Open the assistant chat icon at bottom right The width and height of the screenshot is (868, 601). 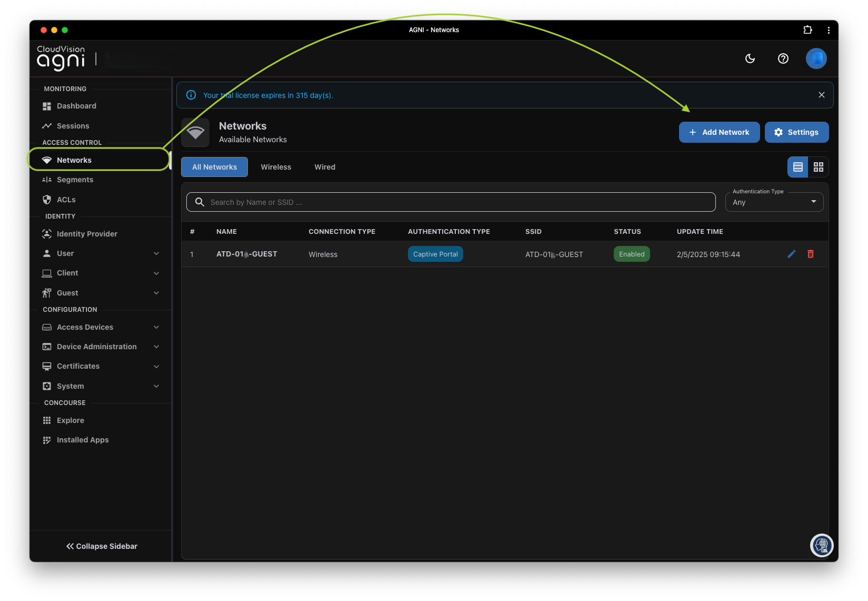pos(821,545)
